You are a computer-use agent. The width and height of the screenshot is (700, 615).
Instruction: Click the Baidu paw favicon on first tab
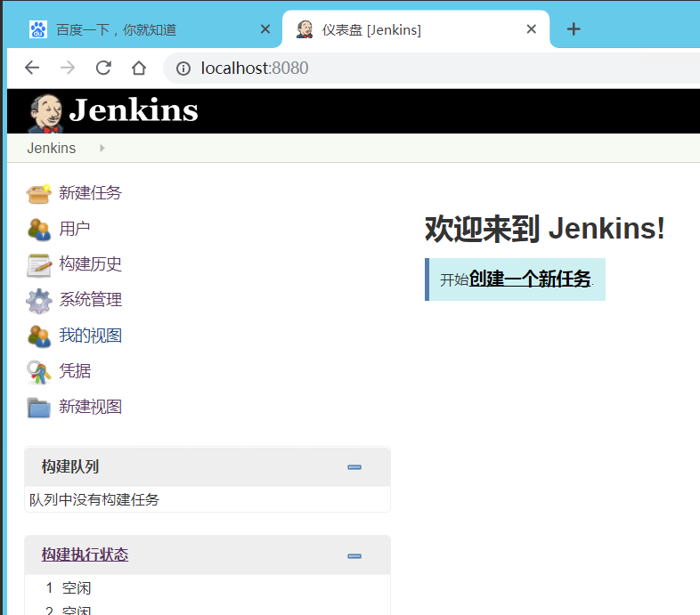click(38, 29)
